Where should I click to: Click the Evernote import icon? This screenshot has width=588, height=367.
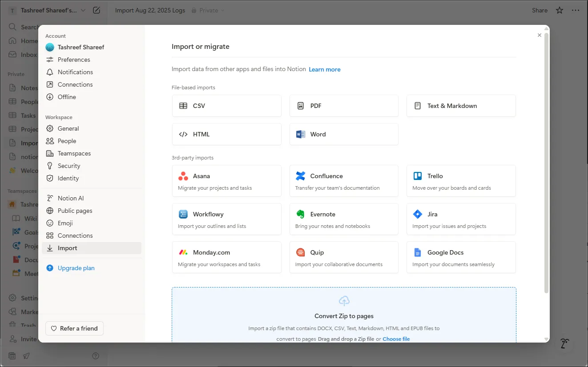300,214
